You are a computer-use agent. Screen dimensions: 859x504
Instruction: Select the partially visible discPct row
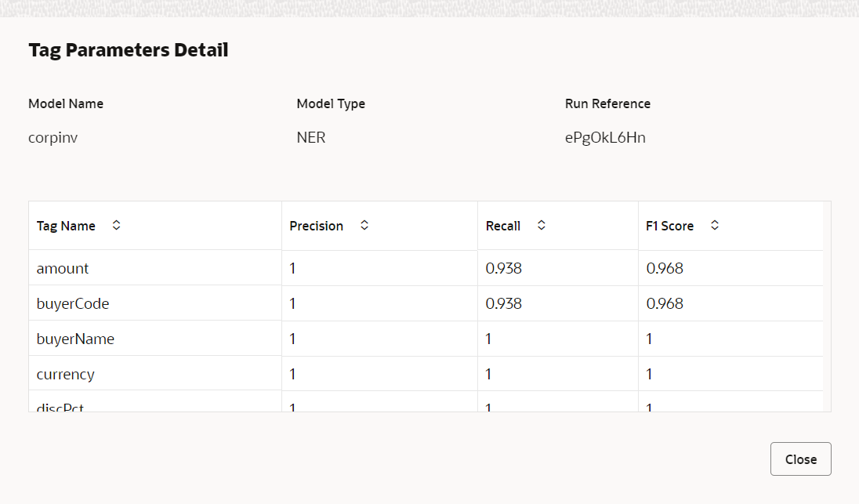426,401
